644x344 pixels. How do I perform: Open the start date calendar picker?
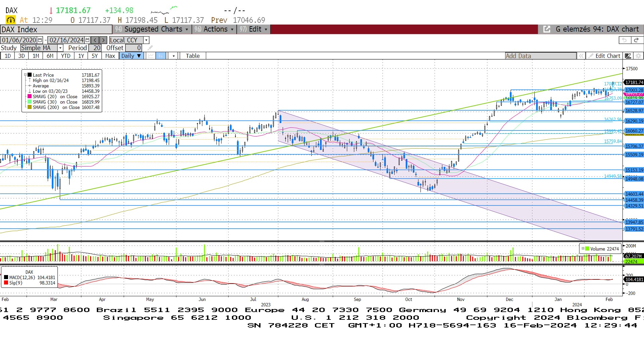40,40
